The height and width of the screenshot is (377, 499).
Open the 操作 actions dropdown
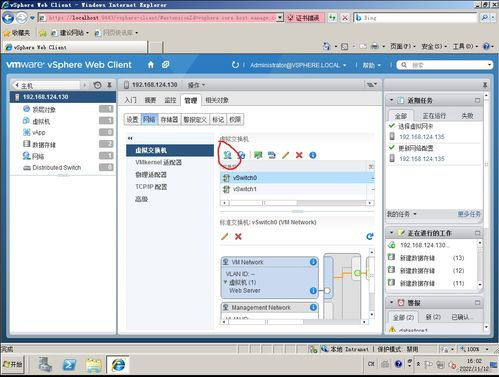pos(196,85)
